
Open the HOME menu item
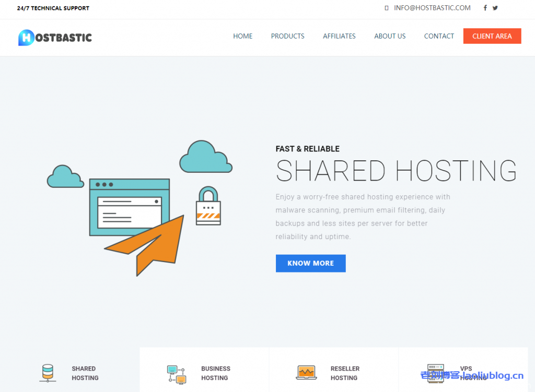[x=242, y=36]
